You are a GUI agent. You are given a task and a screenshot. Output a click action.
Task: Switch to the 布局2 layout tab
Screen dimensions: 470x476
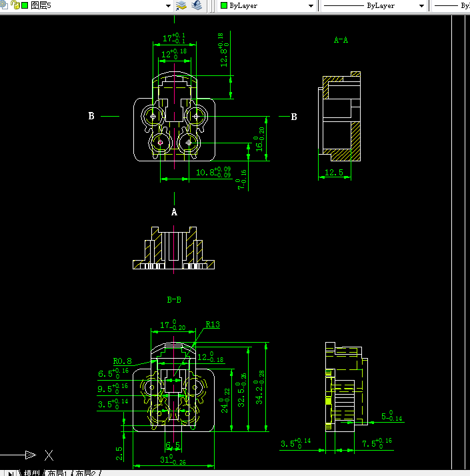click(x=85, y=473)
